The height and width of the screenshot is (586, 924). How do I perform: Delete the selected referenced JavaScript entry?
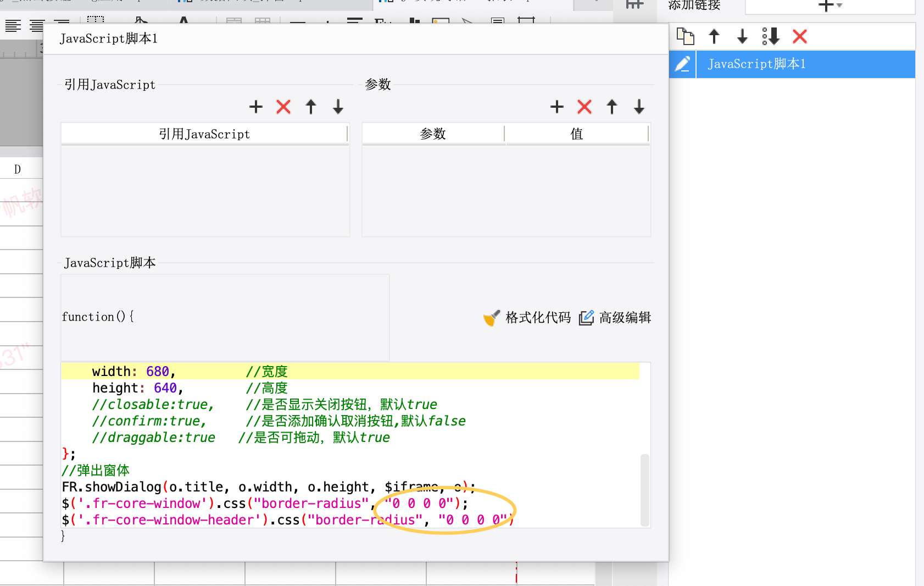(283, 107)
